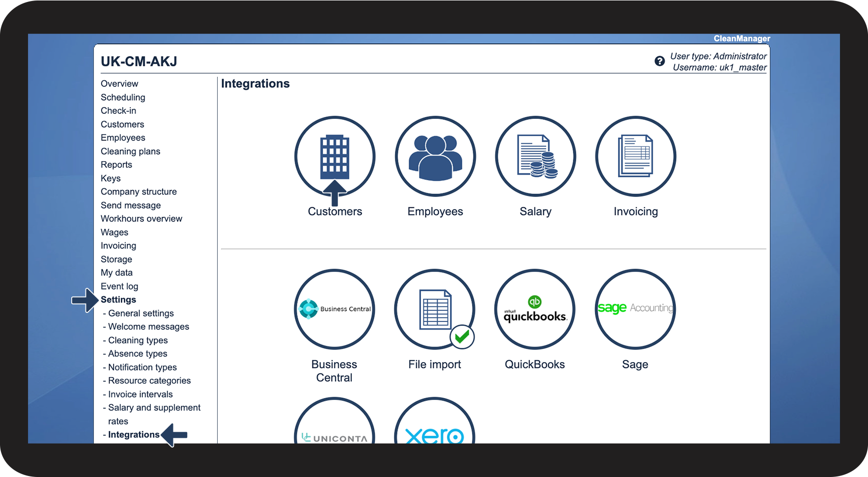Open Cleaning types settings
Screen dimensions: 868x477
[138, 340]
